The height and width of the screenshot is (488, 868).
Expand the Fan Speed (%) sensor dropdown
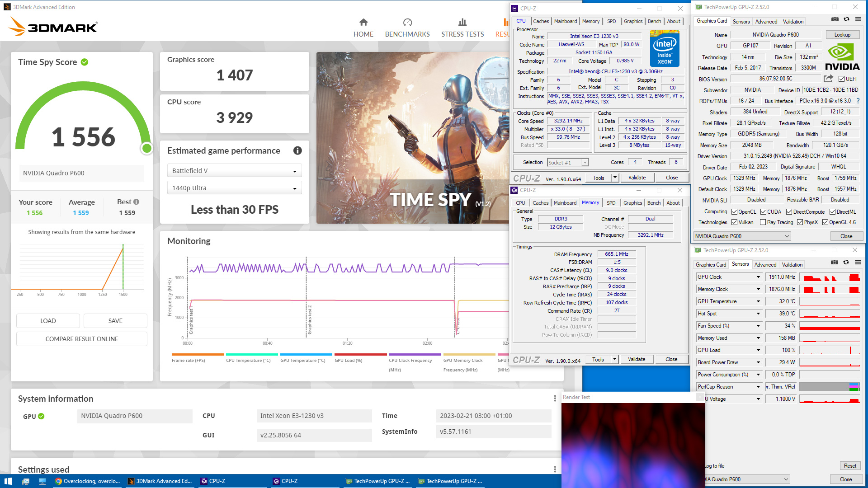point(759,326)
